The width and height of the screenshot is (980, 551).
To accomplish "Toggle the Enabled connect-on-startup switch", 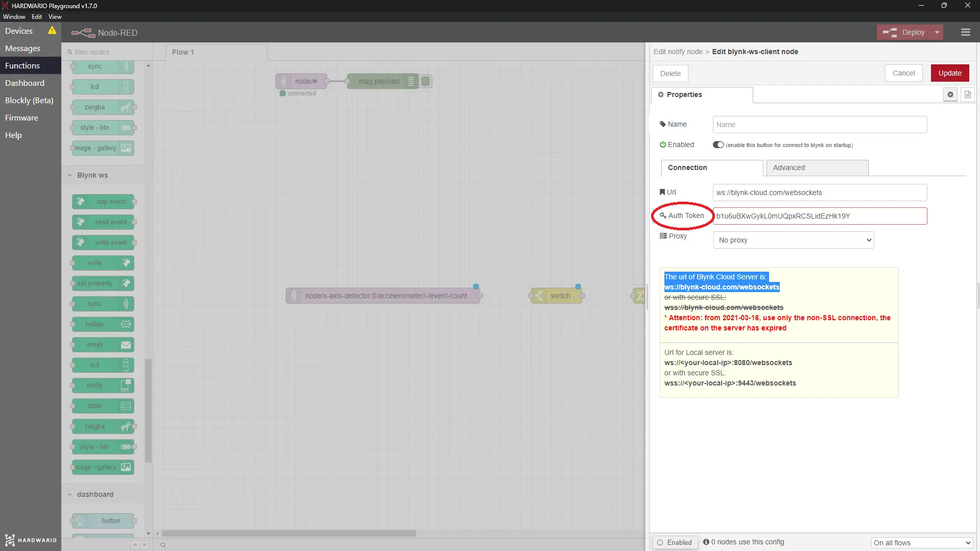I will (x=718, y=145).
